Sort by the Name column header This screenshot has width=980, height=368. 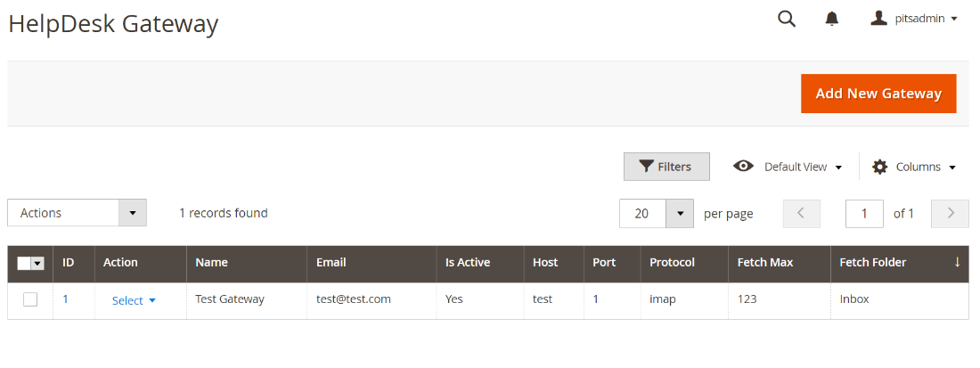212,262
